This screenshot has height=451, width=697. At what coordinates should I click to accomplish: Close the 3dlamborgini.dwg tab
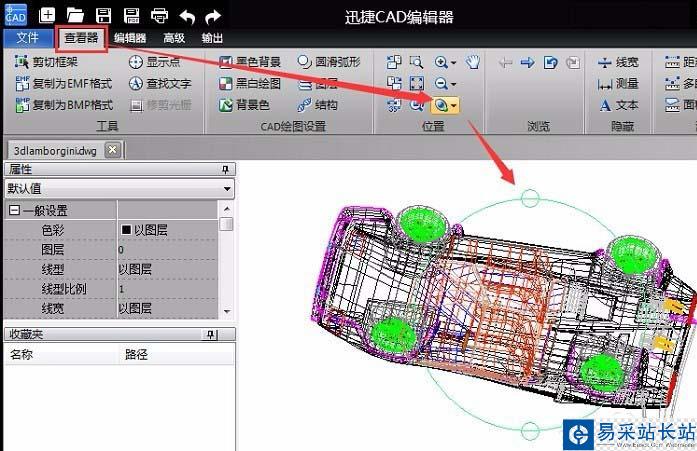113,150
